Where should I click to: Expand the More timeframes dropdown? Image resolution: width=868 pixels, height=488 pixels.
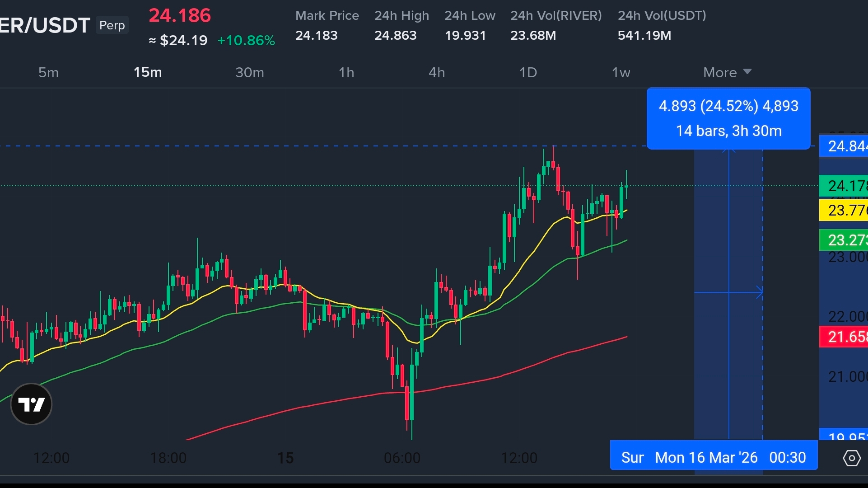727,72
